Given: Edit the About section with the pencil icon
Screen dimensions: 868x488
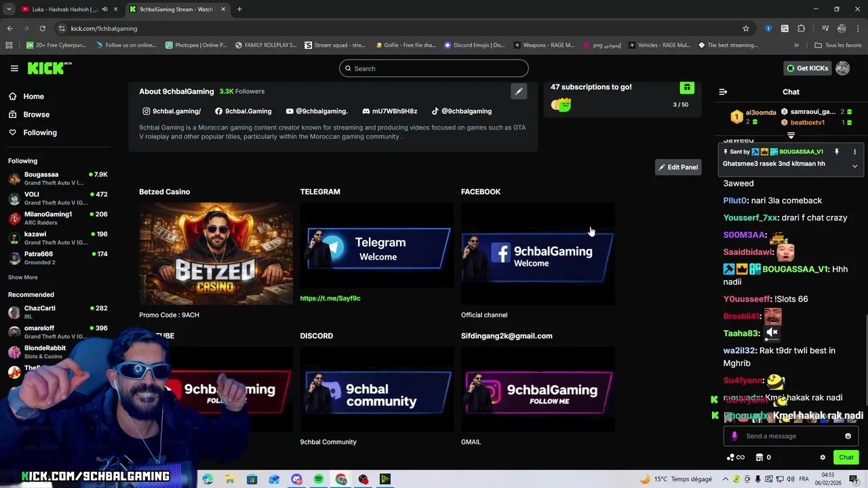Looking at the screenshot, I should (519, 91).
